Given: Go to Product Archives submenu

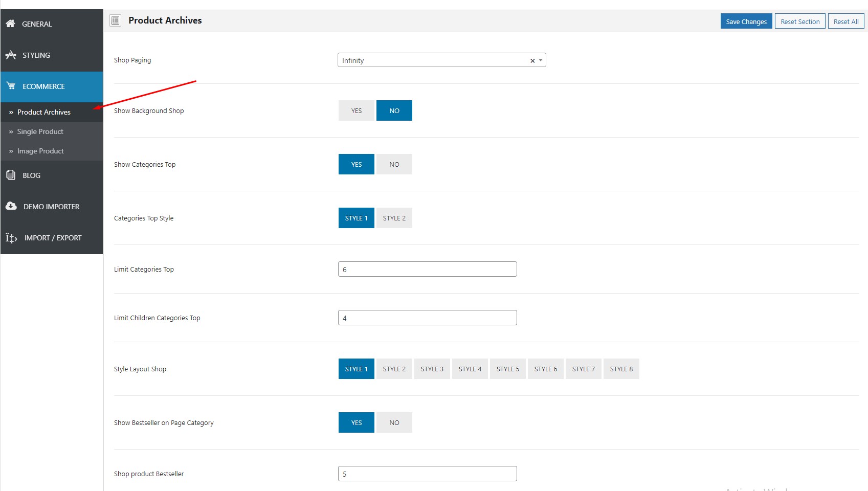Looking at the screenshot, I should (x=52, y=112).
